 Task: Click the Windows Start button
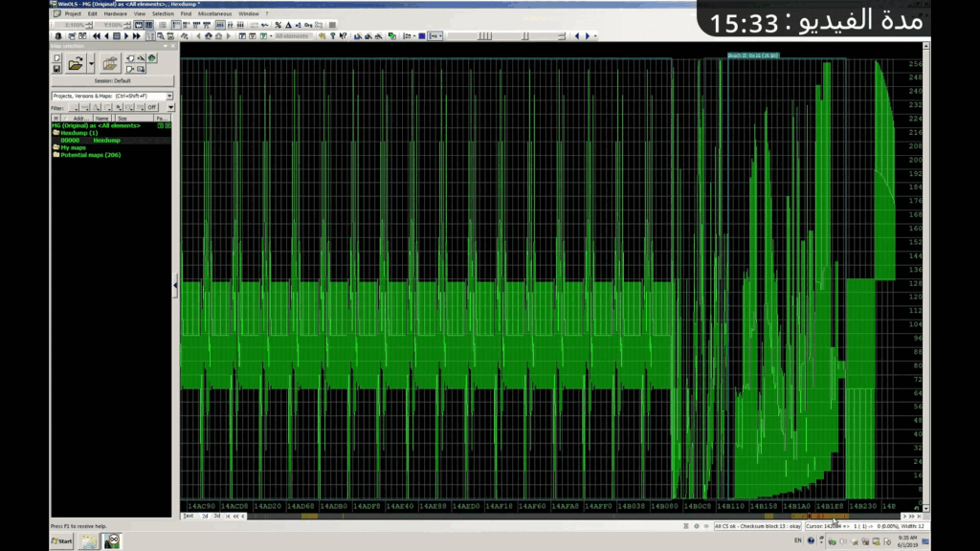pyautogui.click(x=61, y=541)
